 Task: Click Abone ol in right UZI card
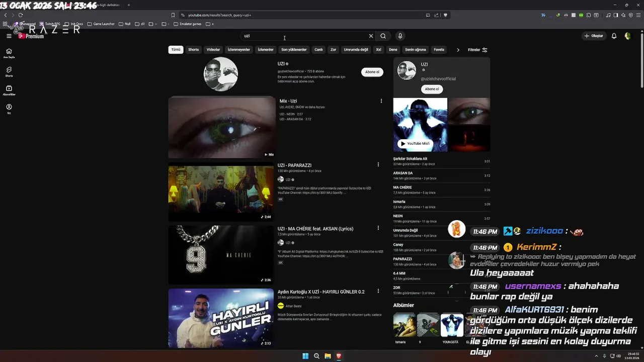[432, 89]
